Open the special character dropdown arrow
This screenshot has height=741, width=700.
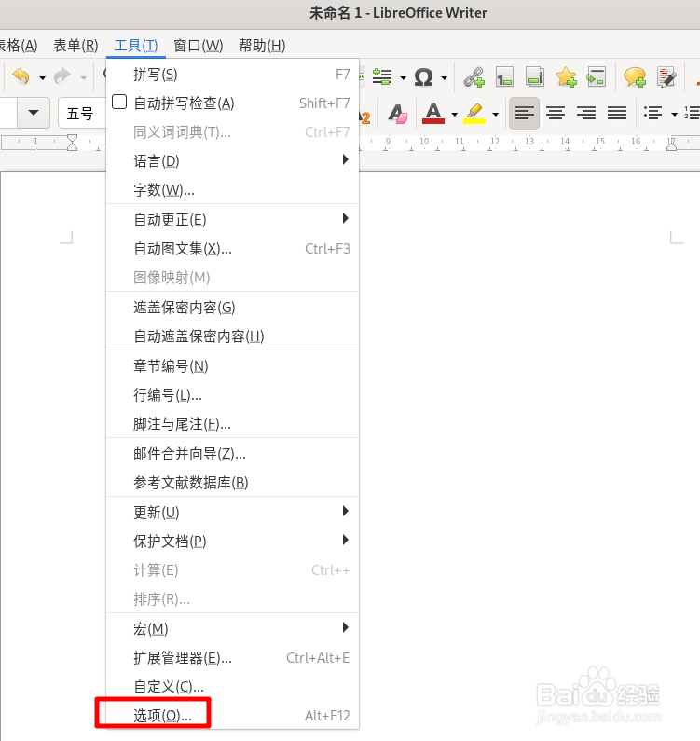444,78
